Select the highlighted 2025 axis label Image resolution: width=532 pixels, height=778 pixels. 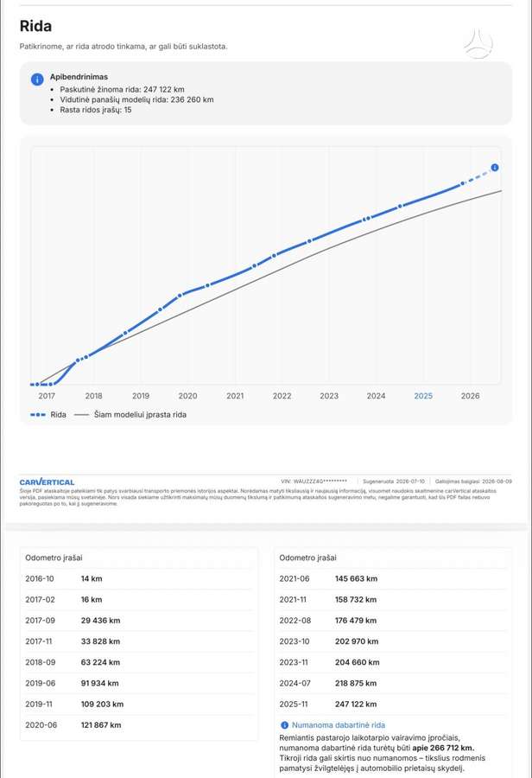423,396
